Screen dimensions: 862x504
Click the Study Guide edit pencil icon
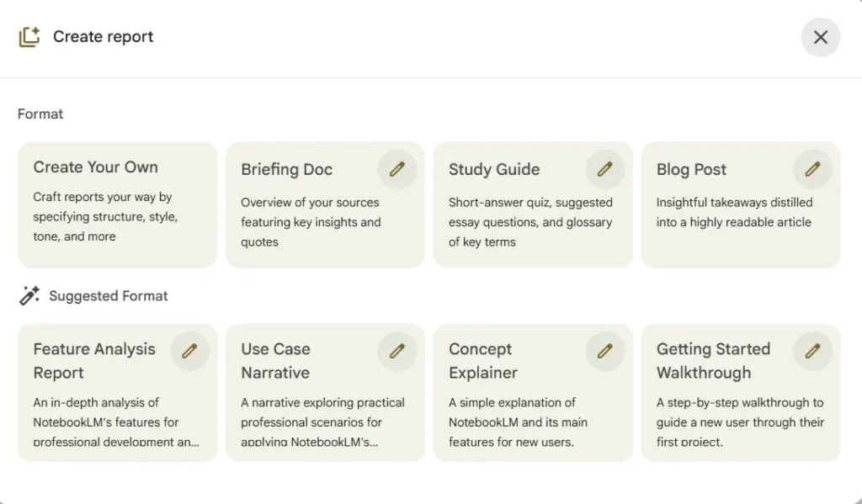[x=604, y=169]
